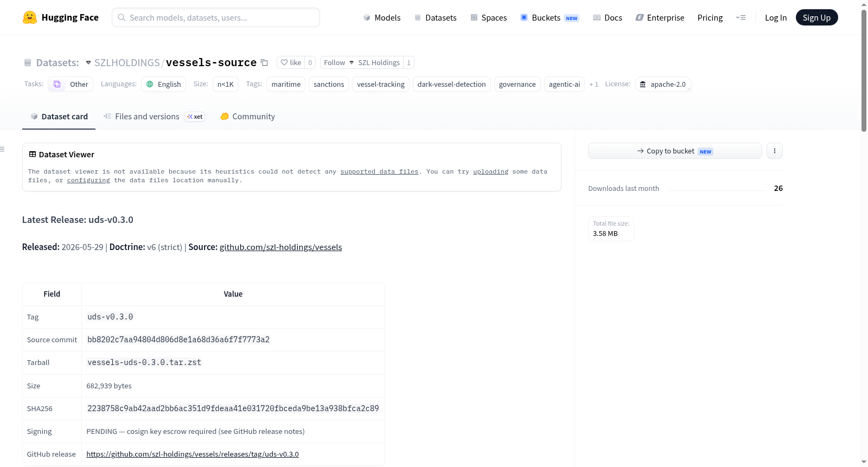Open the Community tab
This screenshot has height=467, width=868.
[x=247, y=116]
